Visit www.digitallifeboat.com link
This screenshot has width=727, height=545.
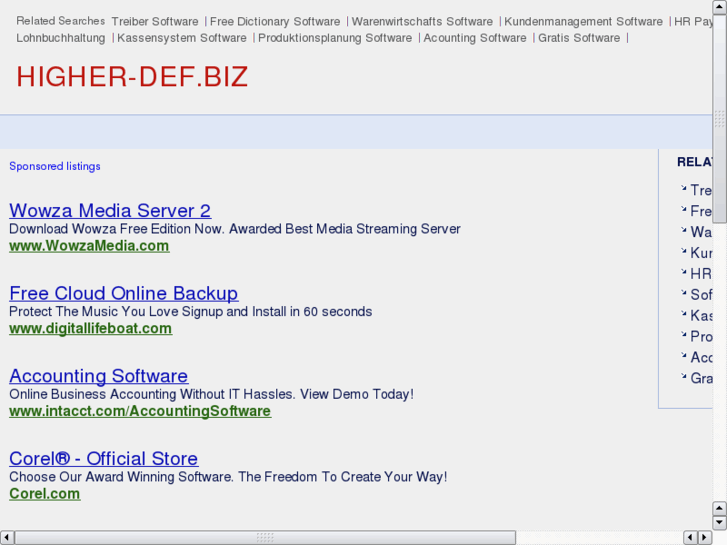point(90,328)
